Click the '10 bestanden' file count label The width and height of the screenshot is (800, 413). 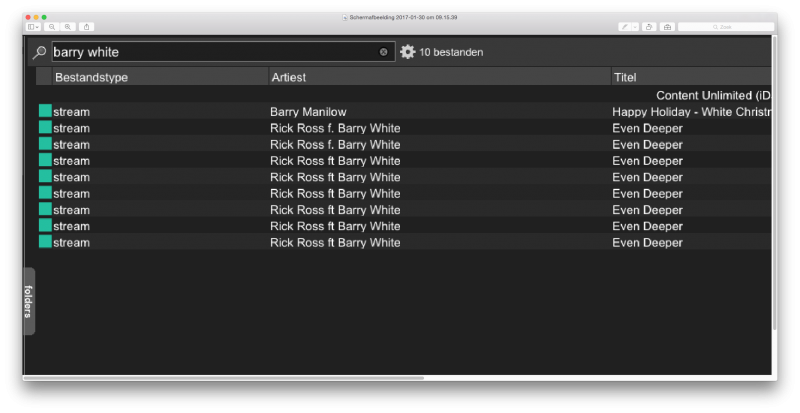tap(451, 52)
